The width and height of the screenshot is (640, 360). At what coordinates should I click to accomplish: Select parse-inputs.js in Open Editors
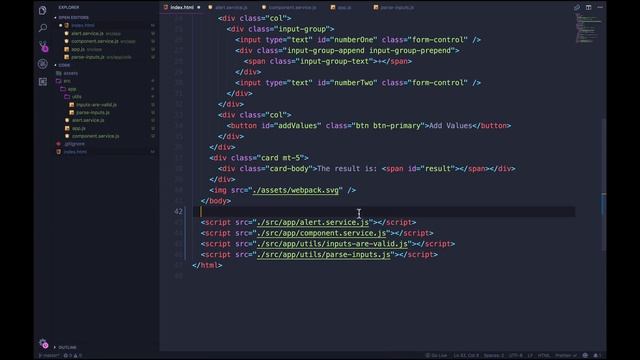pos(88,57)
